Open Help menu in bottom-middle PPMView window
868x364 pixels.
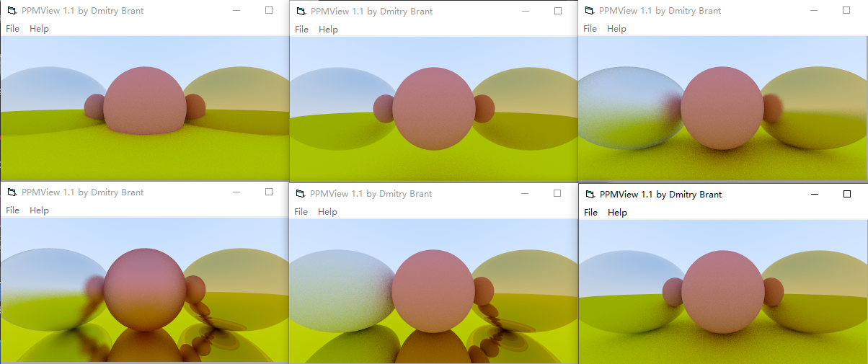click(327, 211)
